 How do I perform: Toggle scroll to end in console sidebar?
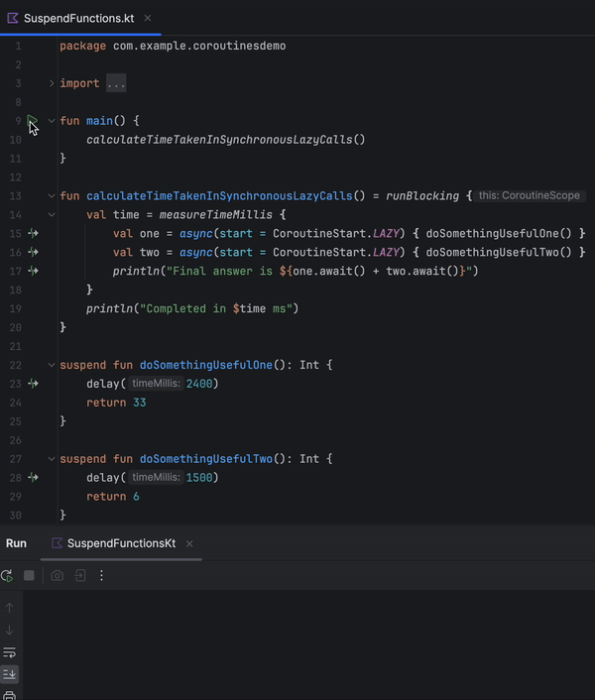10,674
